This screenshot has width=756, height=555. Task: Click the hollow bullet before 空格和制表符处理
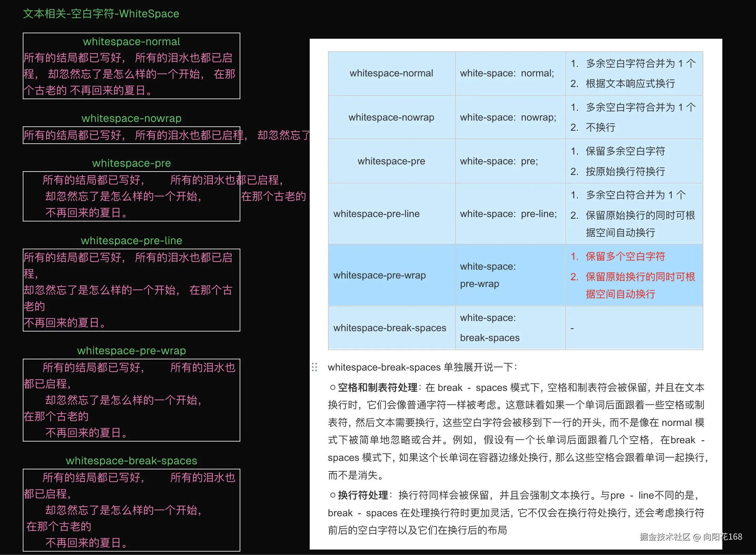[333, 388]
